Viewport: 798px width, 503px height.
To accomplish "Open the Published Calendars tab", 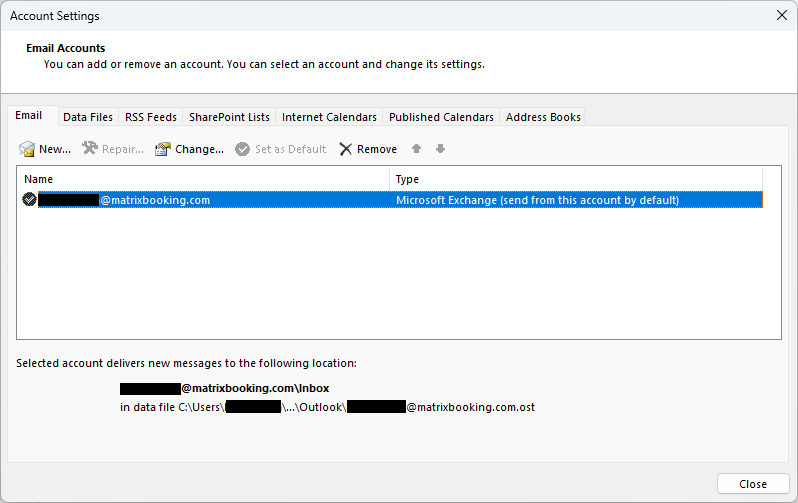I will click(x=441, y=117).
